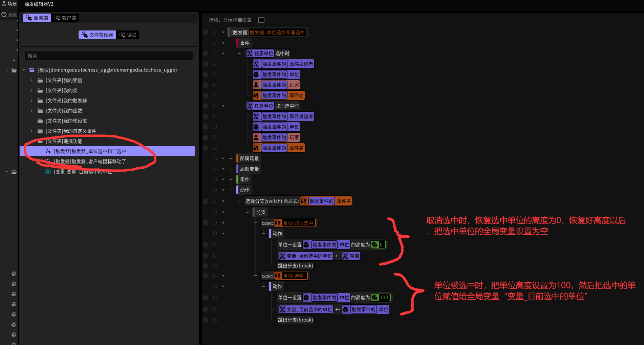Focus the 搜索 input field

click(109, 56)
